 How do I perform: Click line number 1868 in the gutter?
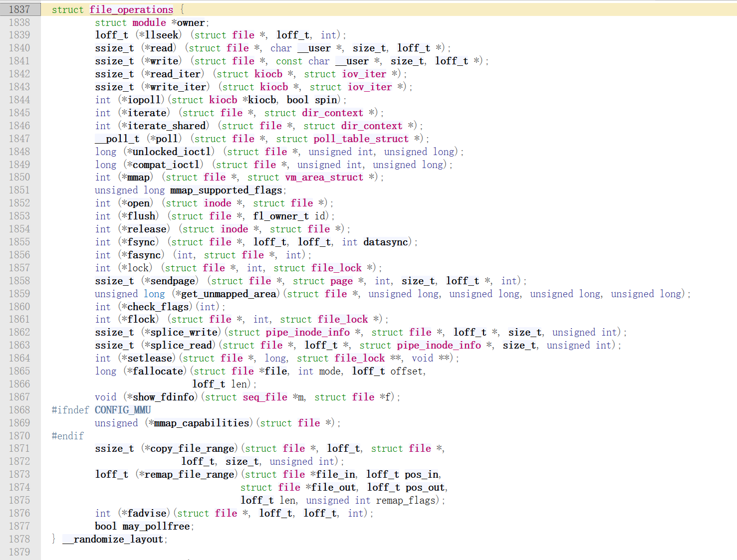(19, 410)
